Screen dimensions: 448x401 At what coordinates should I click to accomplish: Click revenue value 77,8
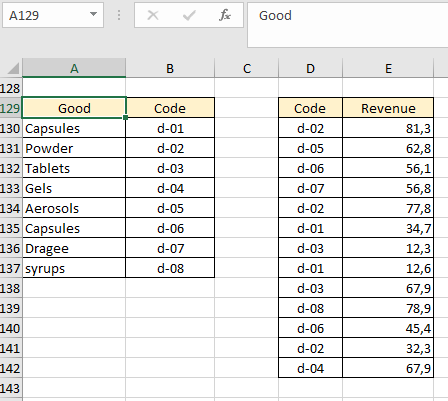coord(388,208)
